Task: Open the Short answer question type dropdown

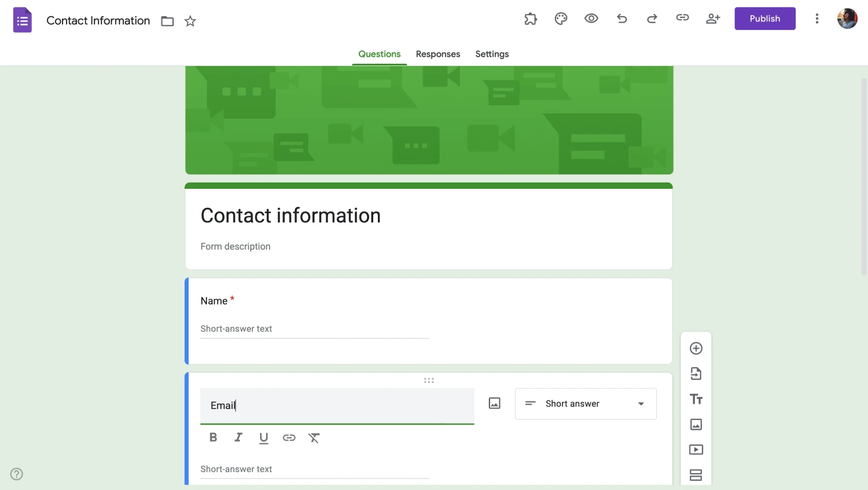Action: tap(585, 404)
